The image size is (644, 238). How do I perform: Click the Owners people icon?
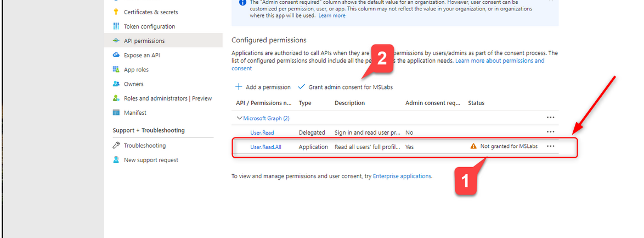tap(116, 84)
